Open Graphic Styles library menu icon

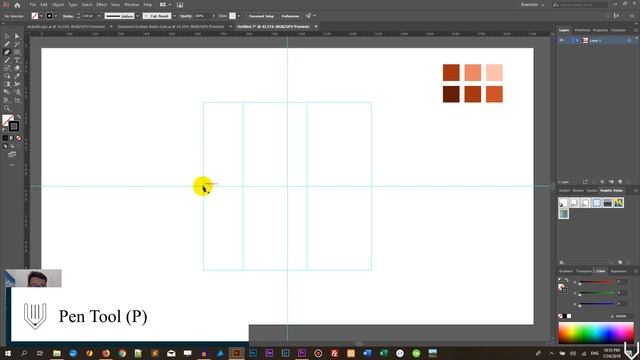[562, 262]
